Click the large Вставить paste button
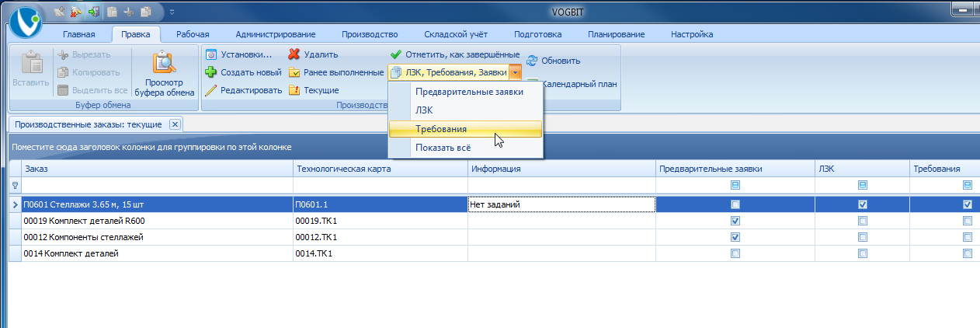This screenshot has width=980, height=328. pyautogui.click(x=32, y=70)
